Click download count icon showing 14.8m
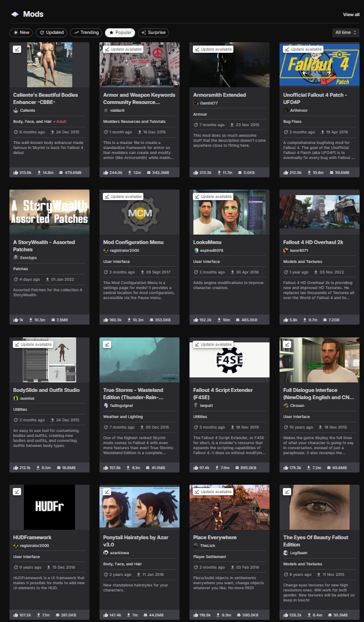Viewport: 364px width, 622px height. pyautogui.click(x=39, y=172)
